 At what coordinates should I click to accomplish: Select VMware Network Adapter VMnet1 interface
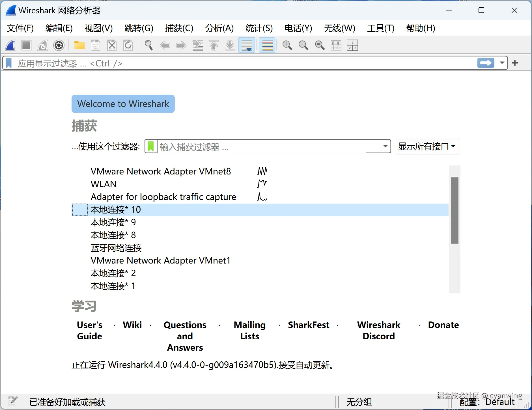click(x=260, y=261)
